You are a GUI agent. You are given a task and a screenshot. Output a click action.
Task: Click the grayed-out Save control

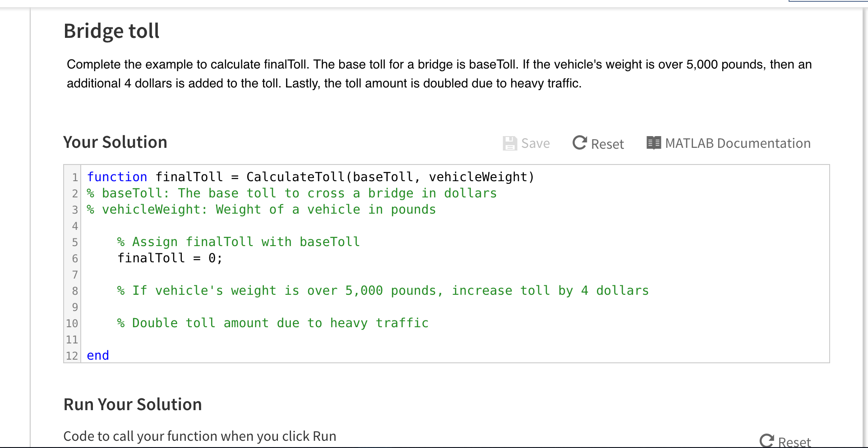[526, 143]
